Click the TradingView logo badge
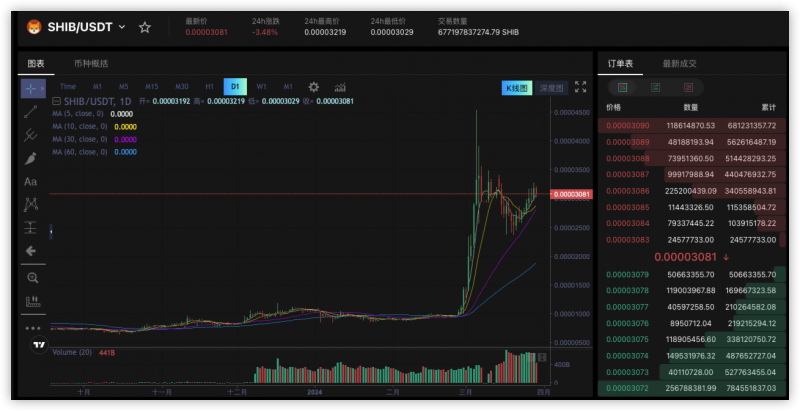 (39, 345)
